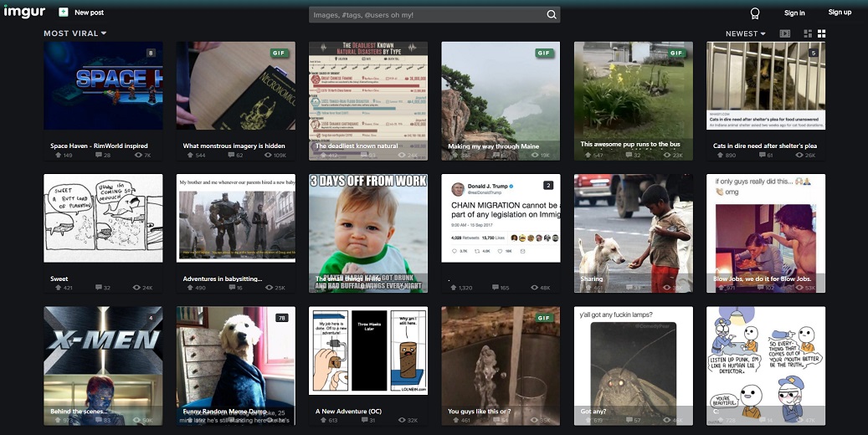Open 'Making my way through Maine' title
The image size is (868, 435).
(493, 146)
